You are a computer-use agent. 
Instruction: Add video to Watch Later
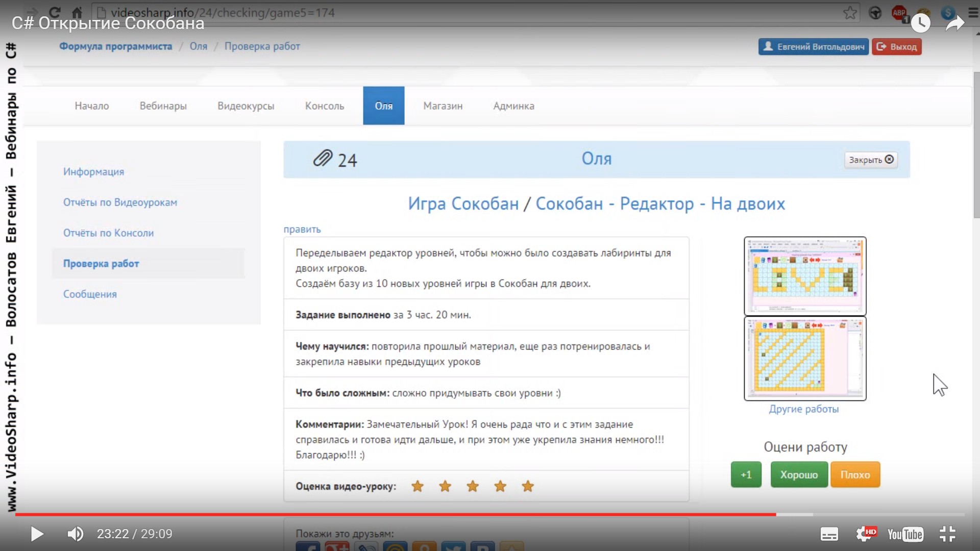pos(921,22)
